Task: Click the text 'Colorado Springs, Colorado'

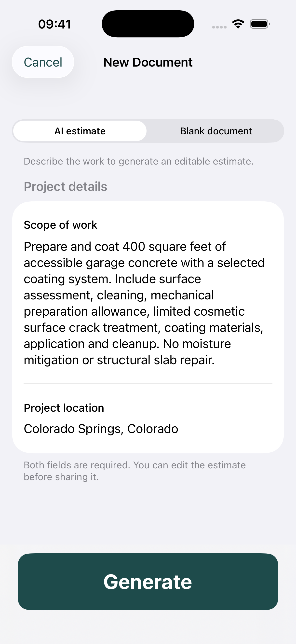Action: click(x=101, y=429)
